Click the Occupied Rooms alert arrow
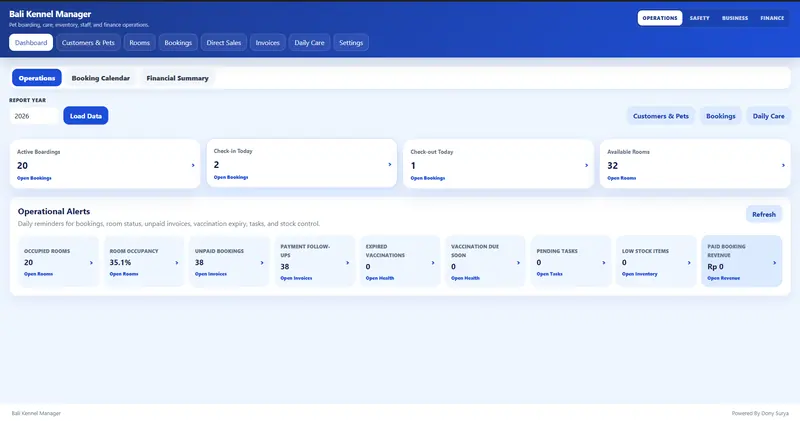The height and width of the screenshot is (421, 800). click(91, 263)
